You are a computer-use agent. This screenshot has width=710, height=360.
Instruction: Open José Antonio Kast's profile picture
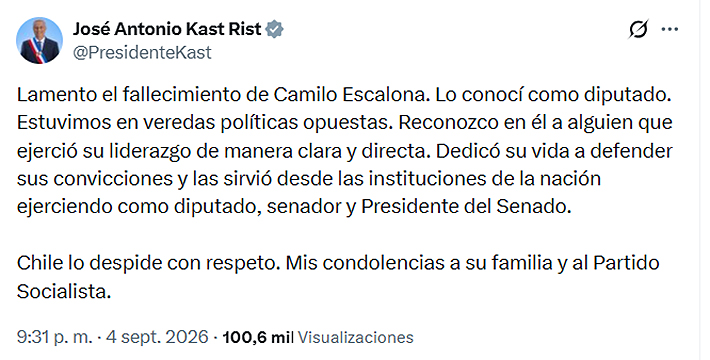tap(39, 40)
